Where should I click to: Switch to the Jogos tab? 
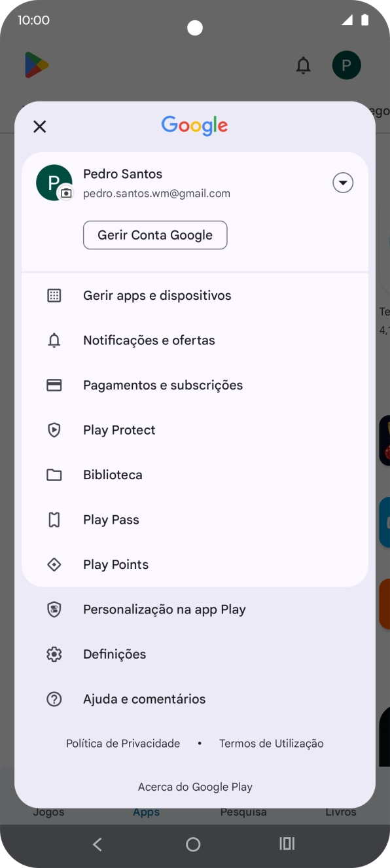point(48,811)
